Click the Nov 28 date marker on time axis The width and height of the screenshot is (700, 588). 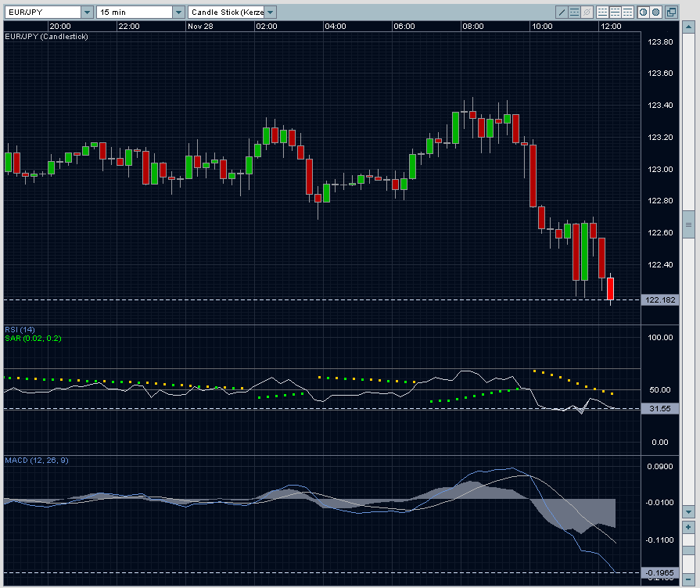pyautogui.click(x=200, y=27)
